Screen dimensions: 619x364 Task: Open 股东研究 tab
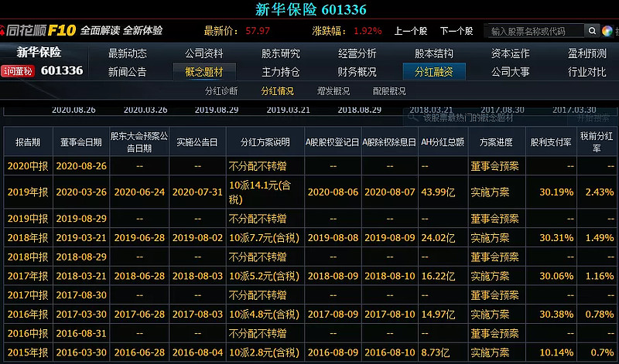click(x=281, y=53)
